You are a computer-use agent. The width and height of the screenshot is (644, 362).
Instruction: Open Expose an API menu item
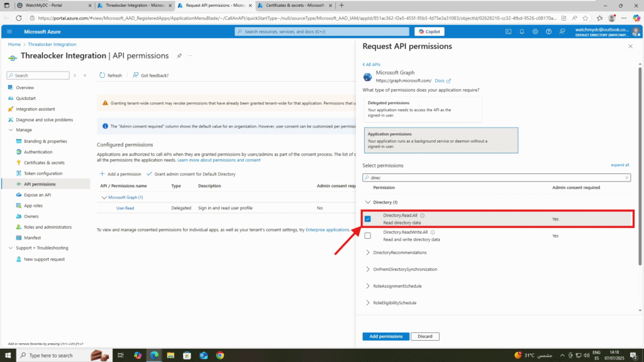(37, 195)
